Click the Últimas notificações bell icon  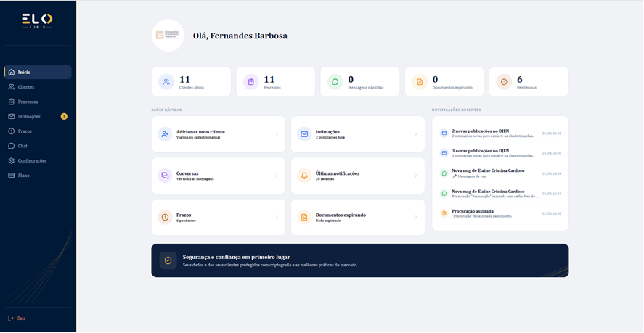click(304, 176)
